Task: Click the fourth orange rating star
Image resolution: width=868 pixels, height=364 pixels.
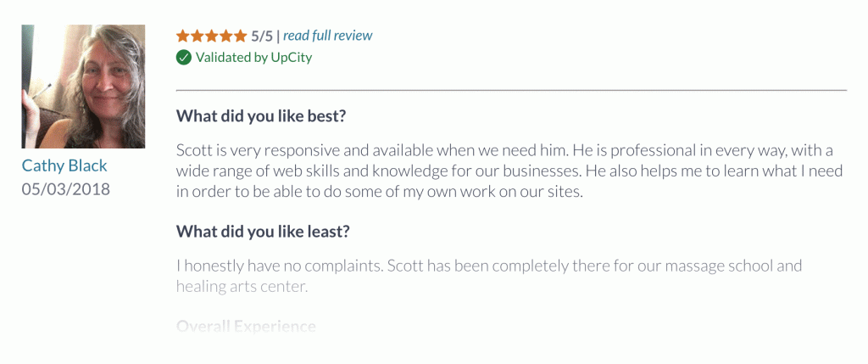Action: click(225, 36)
